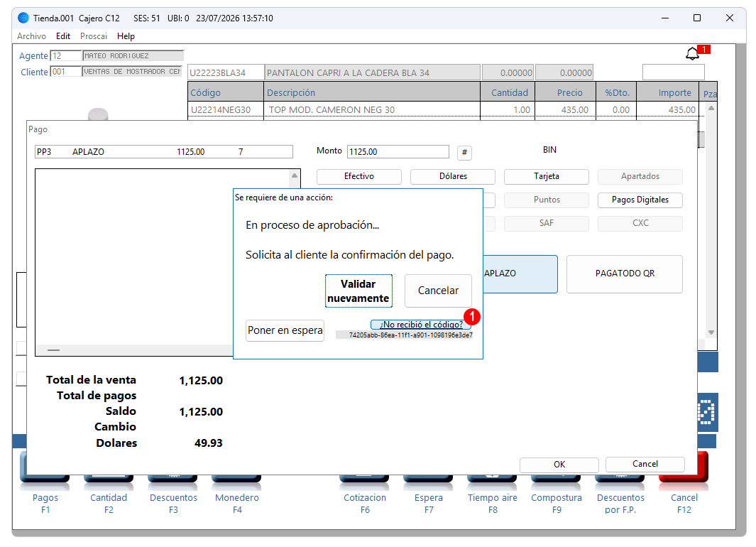Click the ¿No recibió el código? link

pyautogui.click(x=421, y=325)
